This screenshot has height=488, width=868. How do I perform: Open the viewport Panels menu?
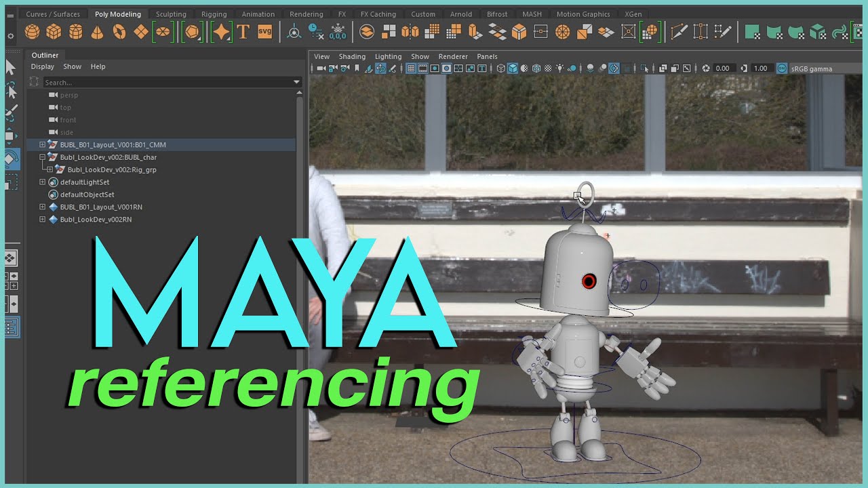487,56
